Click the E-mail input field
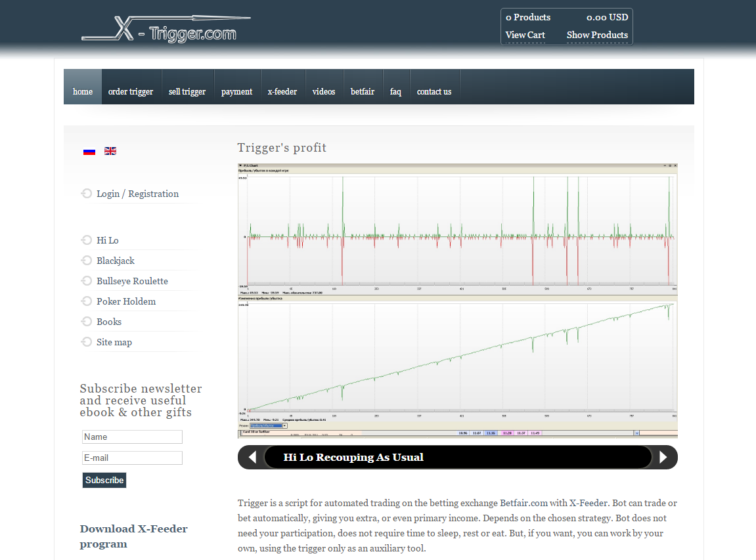The width and height of the screenshot is (756, 560). point(132,458)
